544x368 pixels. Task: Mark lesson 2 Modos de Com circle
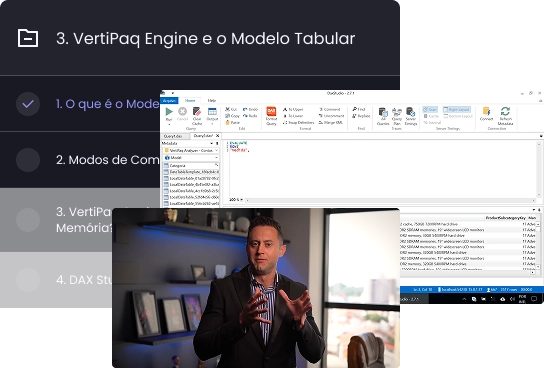tap(28, 160)
